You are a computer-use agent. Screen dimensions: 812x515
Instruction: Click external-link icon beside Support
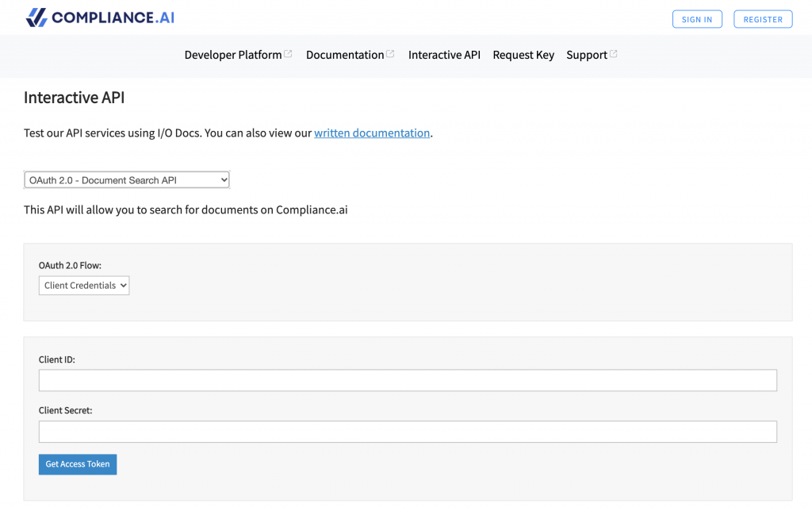(x=613, y=54)
